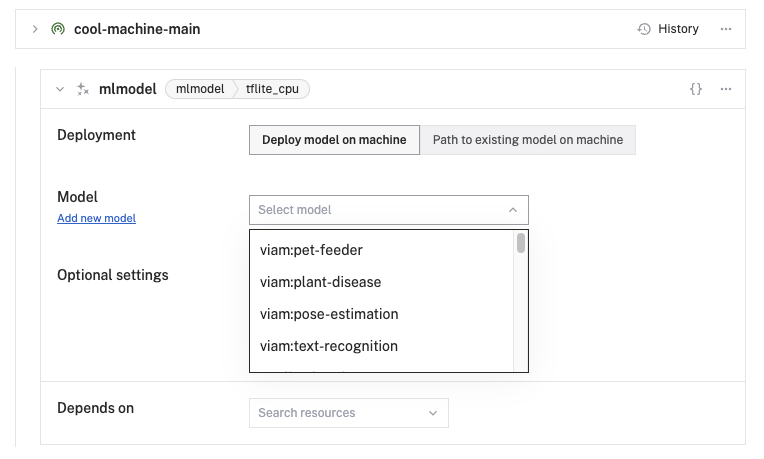The height and width of the screenshot is (459, 764).
Task: Choose viam:pet-feeder from the list
Action: [311, 250]
